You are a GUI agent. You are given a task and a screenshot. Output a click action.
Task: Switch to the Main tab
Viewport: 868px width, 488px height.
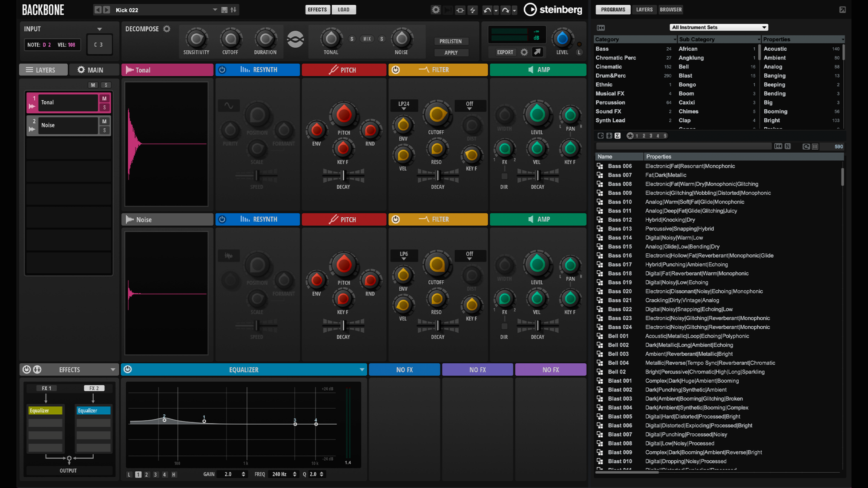[90, 70]
